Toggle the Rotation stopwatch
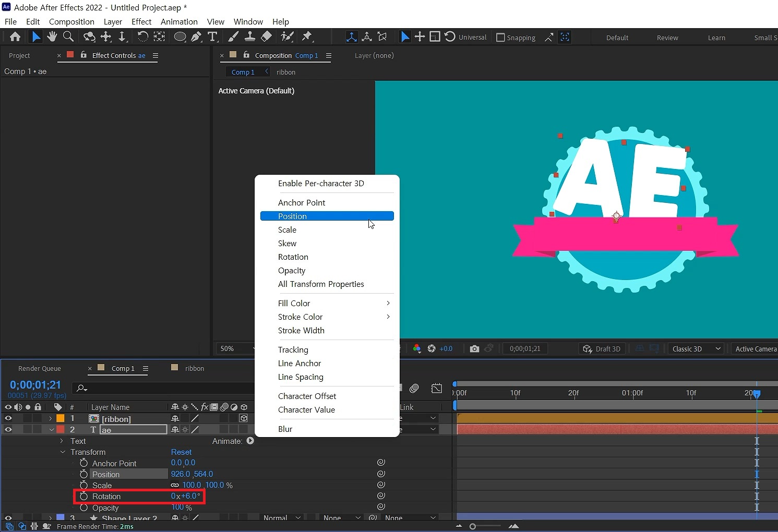778x532 pixels. [x=83, y=496]
